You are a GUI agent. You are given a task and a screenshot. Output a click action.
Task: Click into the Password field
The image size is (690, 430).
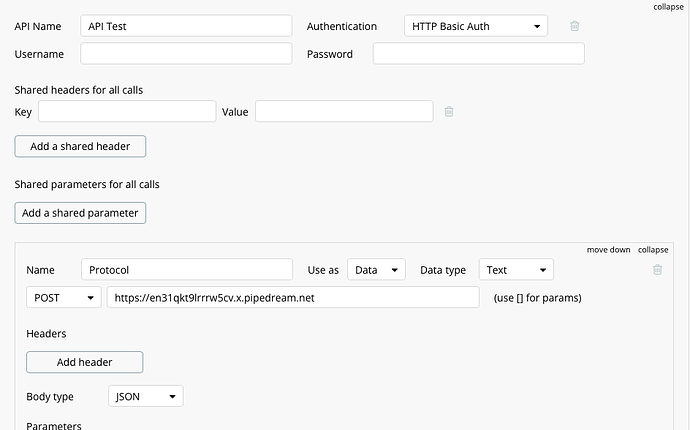(x=478, y=54)
